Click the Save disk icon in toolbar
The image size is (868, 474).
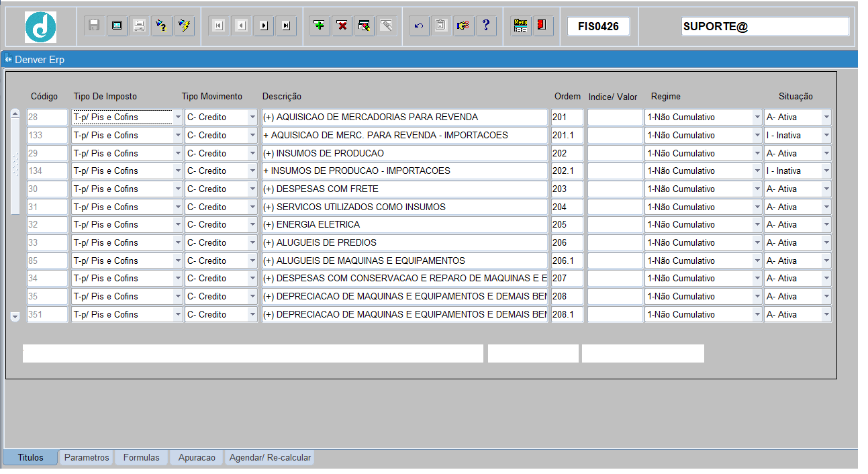pos(95,26)
